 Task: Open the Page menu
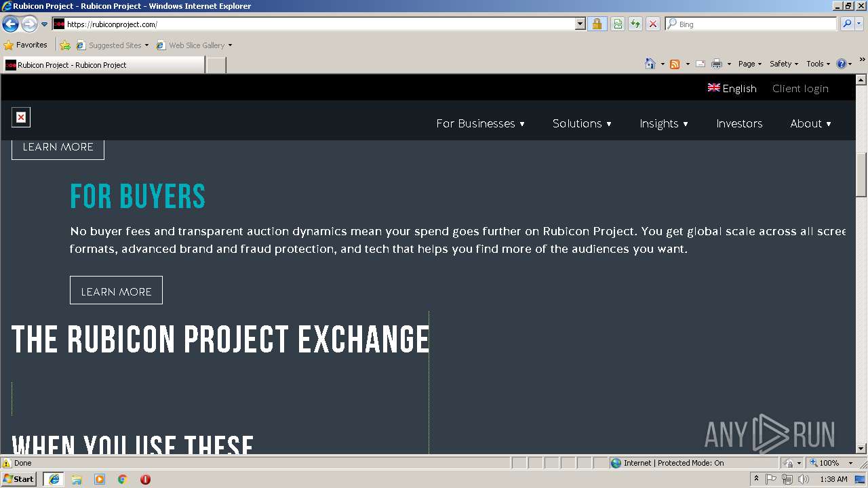click(x=750, y=64)
